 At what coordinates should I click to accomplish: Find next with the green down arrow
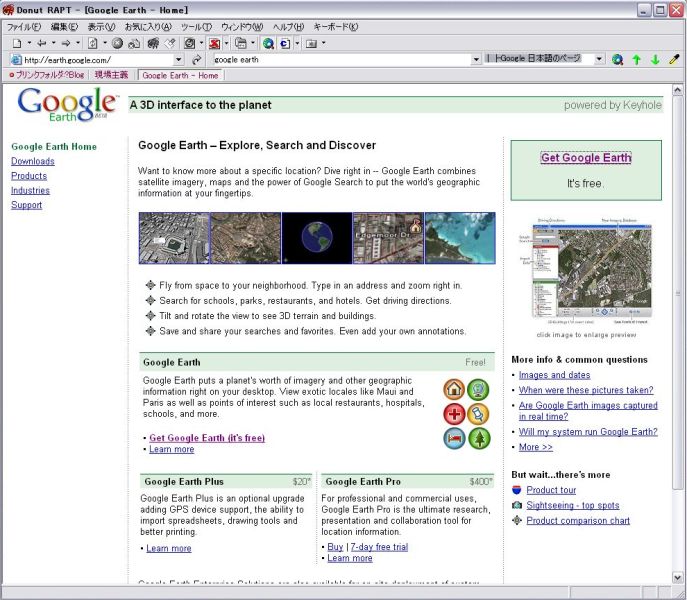[655, 59]
